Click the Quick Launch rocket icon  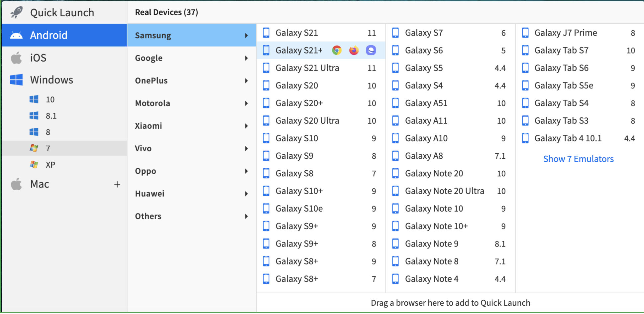(16, 12)
